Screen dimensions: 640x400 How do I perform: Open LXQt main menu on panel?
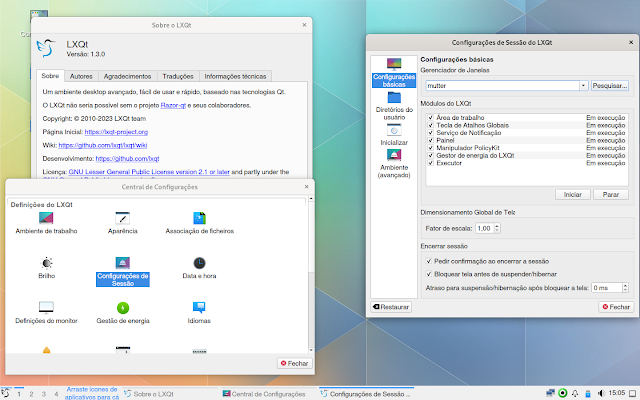5,393
